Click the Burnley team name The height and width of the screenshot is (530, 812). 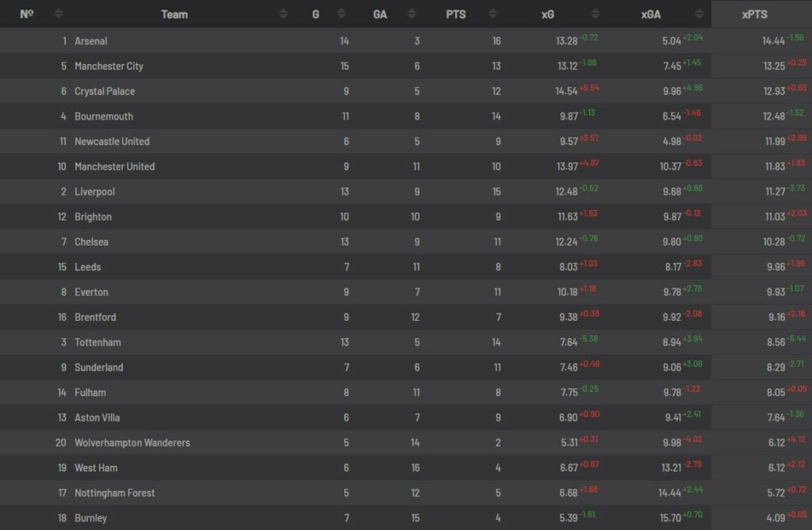tap(90, 518)
